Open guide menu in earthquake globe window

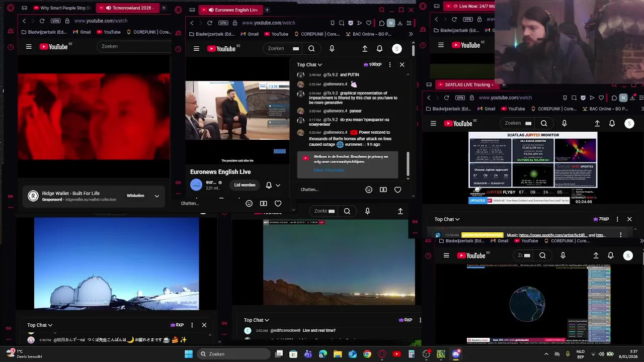(446, 255)
